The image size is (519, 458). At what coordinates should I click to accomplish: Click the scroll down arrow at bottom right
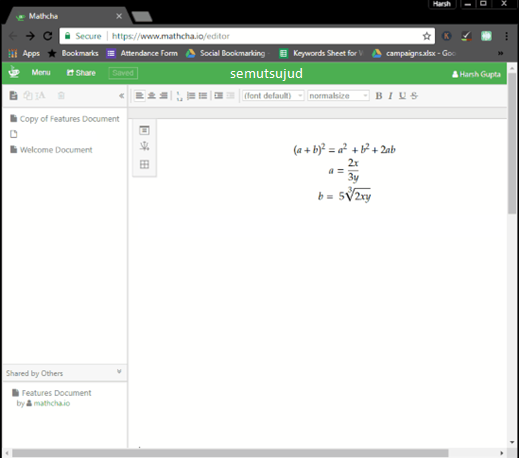click(x=512, y=442)
